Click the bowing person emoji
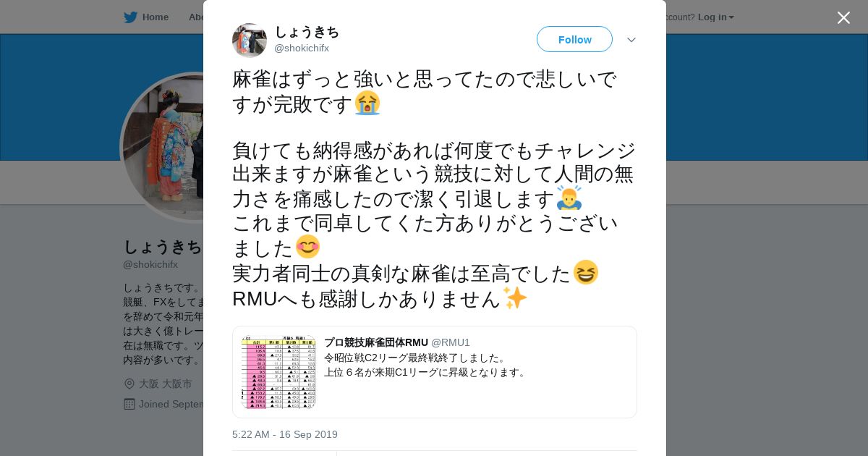This screenshot has width=868, height=456. 569,198
